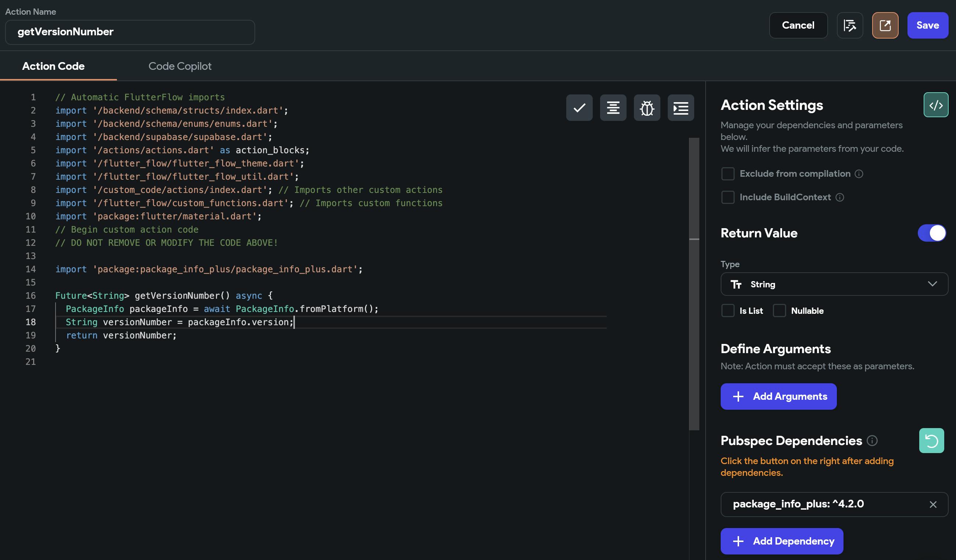Screen dimensions: 956x560
Task: Click the Add Arguments button
Action: [x=778, y=396]
